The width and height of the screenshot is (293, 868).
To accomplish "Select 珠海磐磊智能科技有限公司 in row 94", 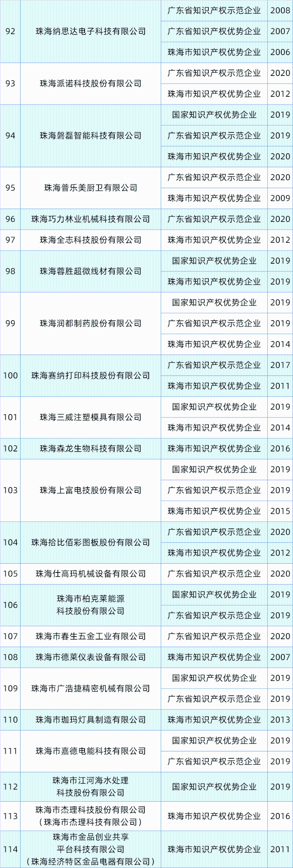I will (90, 136).
